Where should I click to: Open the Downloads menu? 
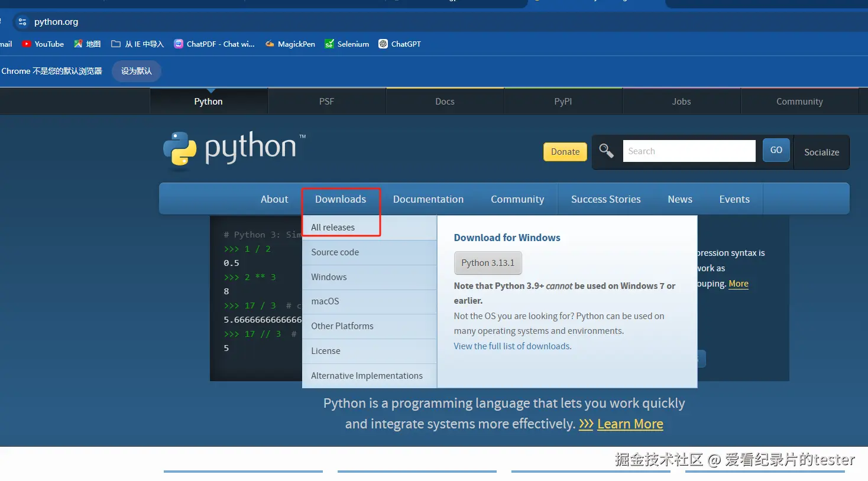pyautogui.click(x=341, y=199)
